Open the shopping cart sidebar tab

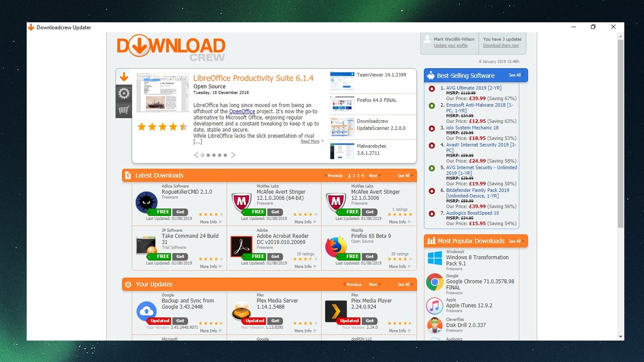(124, 110)
